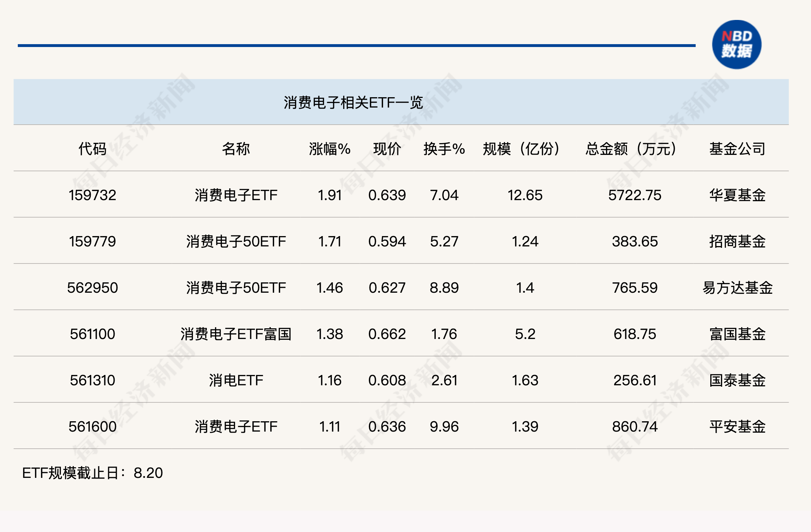Screen dimensions: 811x532
Task: Select fund code 561100
Action: click(93, 334)
